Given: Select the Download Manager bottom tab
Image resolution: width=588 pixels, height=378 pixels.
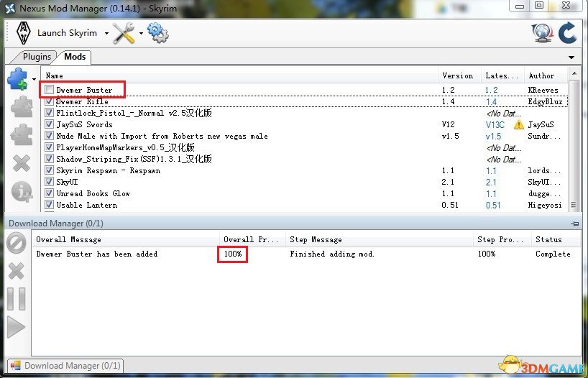Looking at the screenshot, I should [x=65, y=366].
